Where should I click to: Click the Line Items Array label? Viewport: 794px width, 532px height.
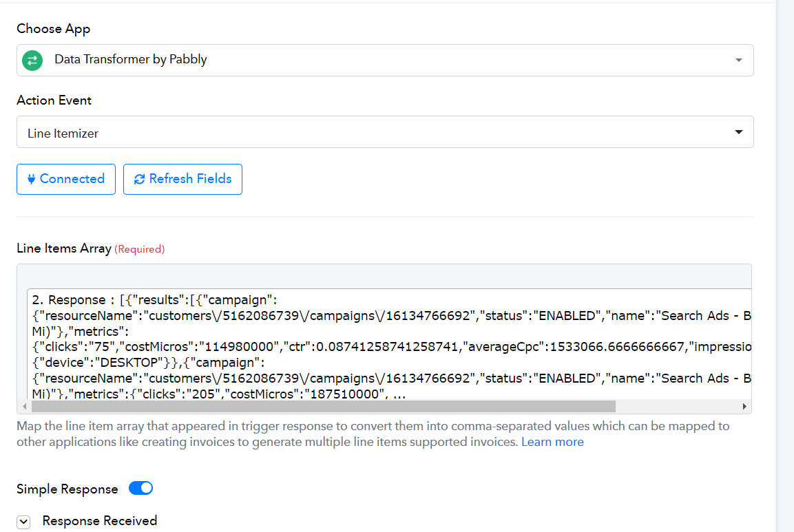(x=64, y=248)
